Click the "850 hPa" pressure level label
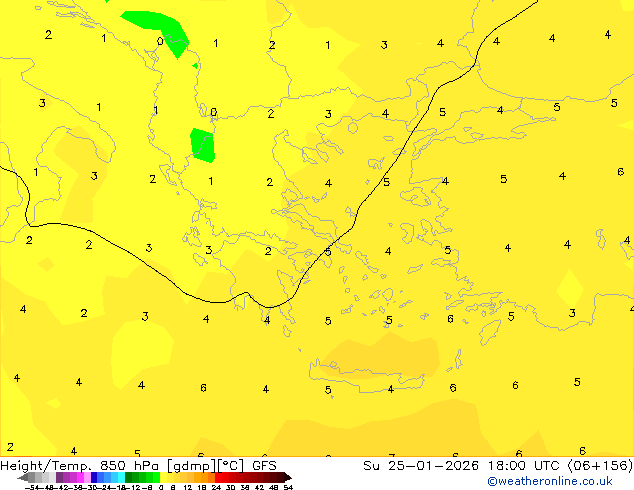Screen dimensions: 634x490 131,466
